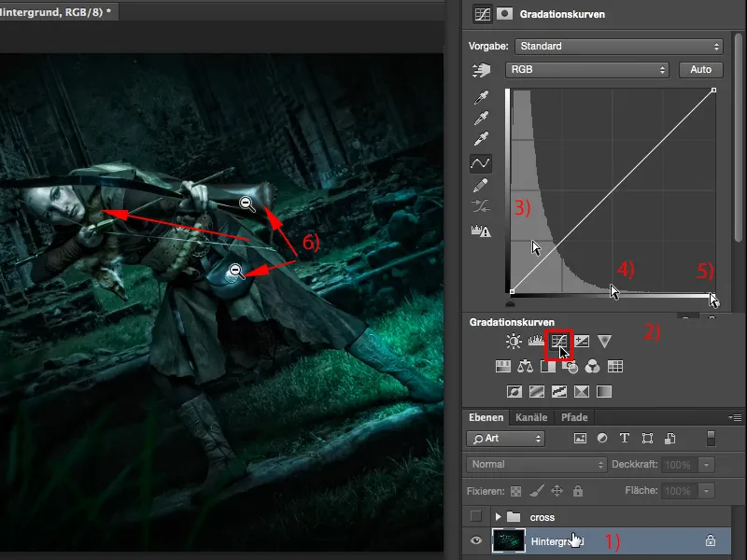Click the black input slider under the curve

pos(510,301)
